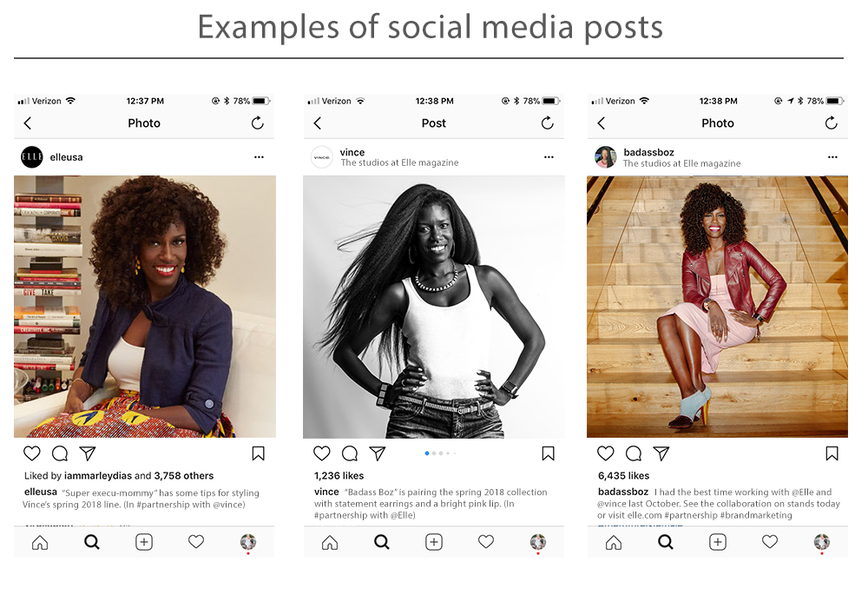Open comments on the vince post
868x608 pixels.
(x=350, y=453)
